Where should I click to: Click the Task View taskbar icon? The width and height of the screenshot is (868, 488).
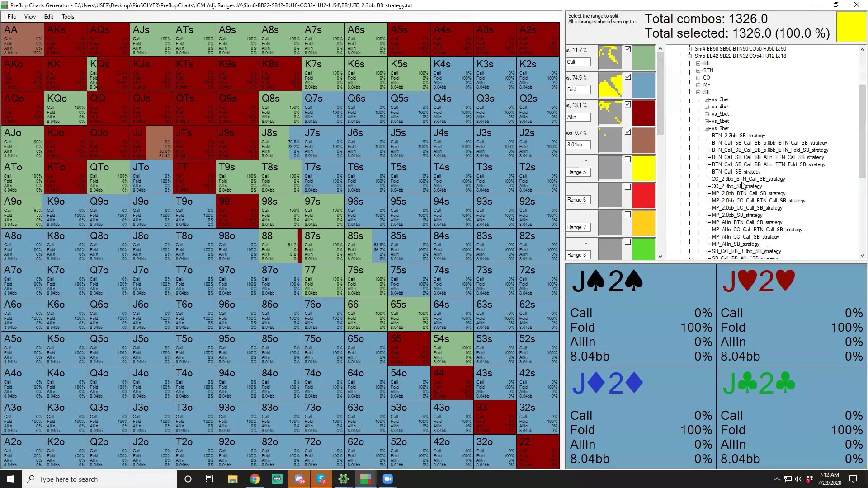click(x=209, y=479)
